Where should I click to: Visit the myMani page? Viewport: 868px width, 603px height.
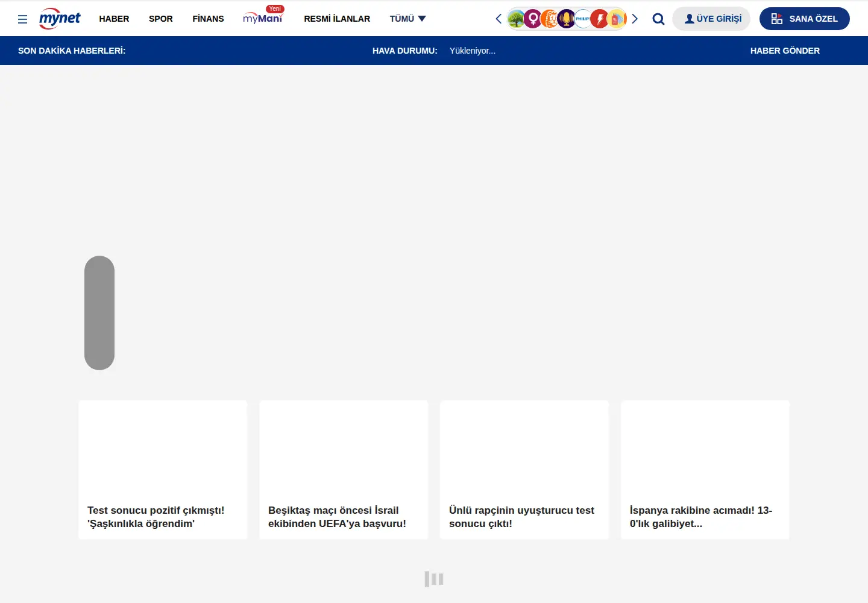263,16
